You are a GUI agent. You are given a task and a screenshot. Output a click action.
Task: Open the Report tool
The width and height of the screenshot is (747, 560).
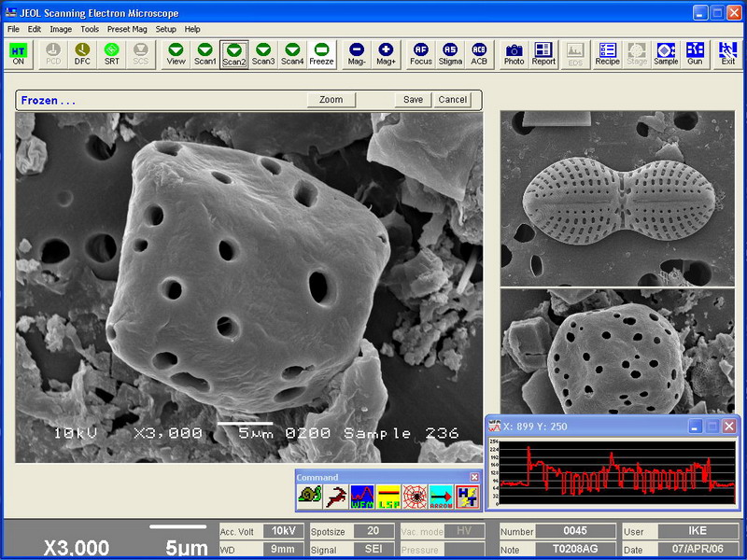pyautogui.click(x=543, y=53)
